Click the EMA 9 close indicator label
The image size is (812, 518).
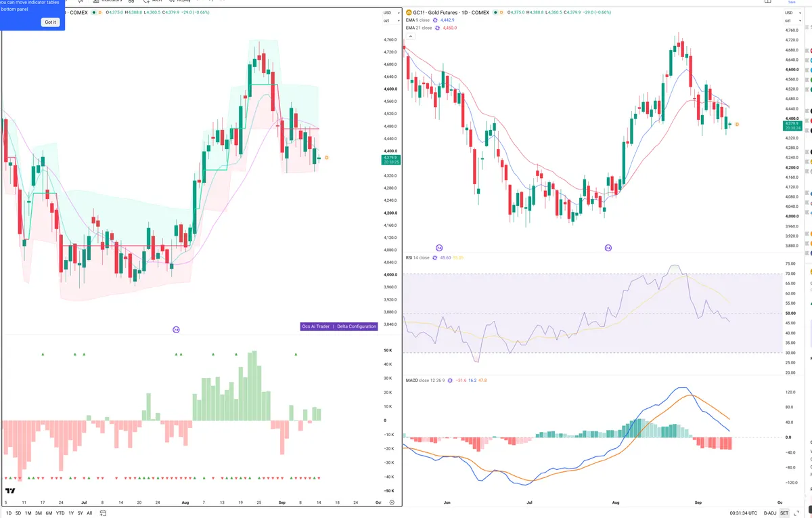(x=418, y=21)
